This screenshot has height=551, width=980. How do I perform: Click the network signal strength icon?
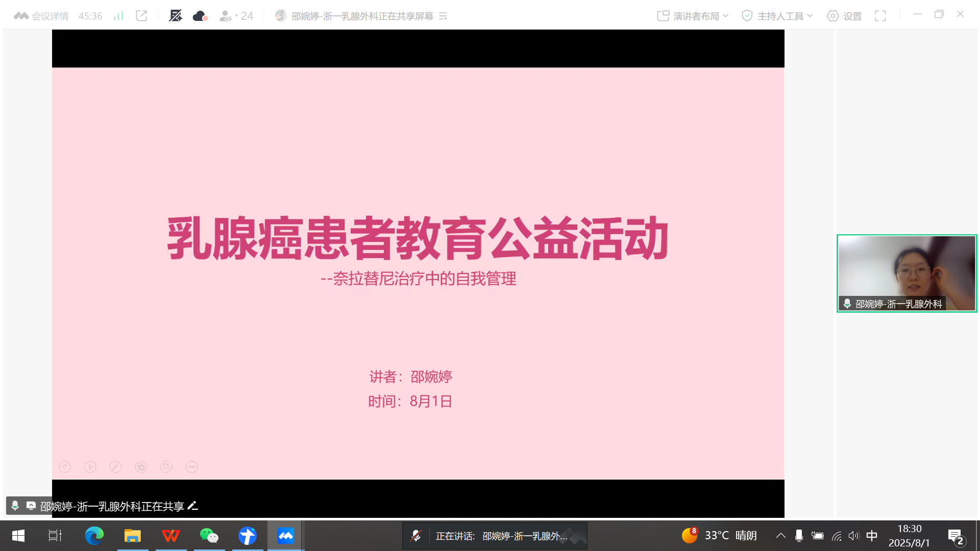coord(118,15)
